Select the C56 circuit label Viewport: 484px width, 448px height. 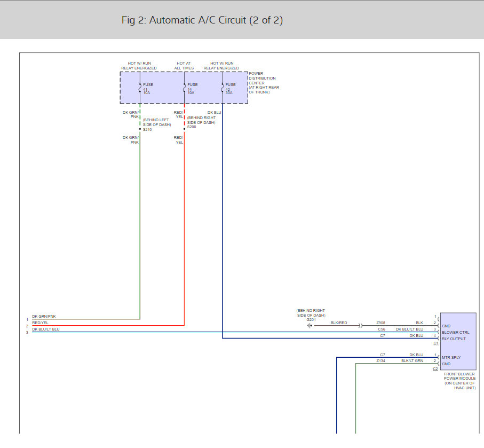(382, 329)
